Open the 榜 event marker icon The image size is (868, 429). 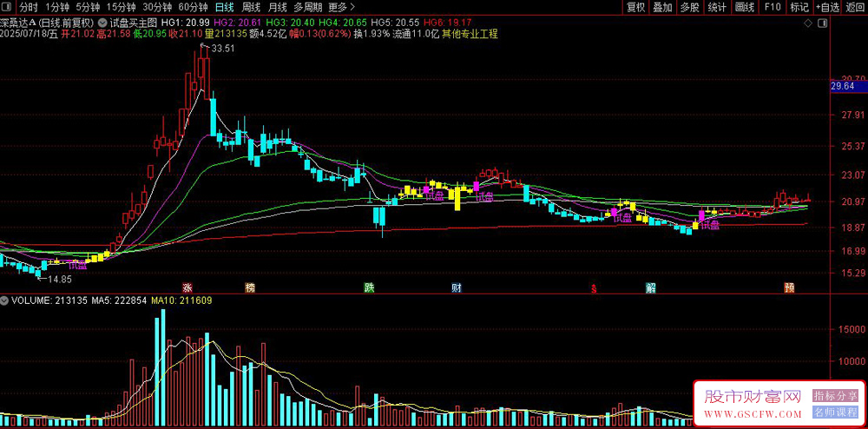[250, 287]
